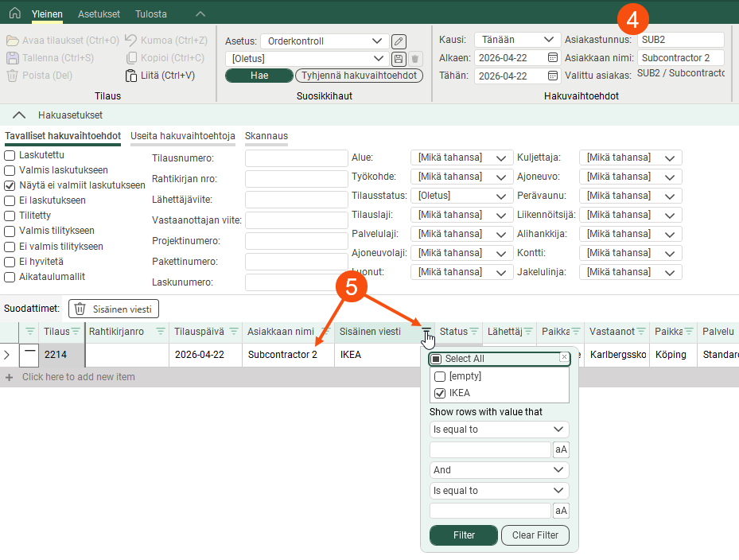Toggle the aA case-sensitive icon in the first filter row
Image resolution: width=739 pixels, height=560 pixels.
click(x=561, y=450)
